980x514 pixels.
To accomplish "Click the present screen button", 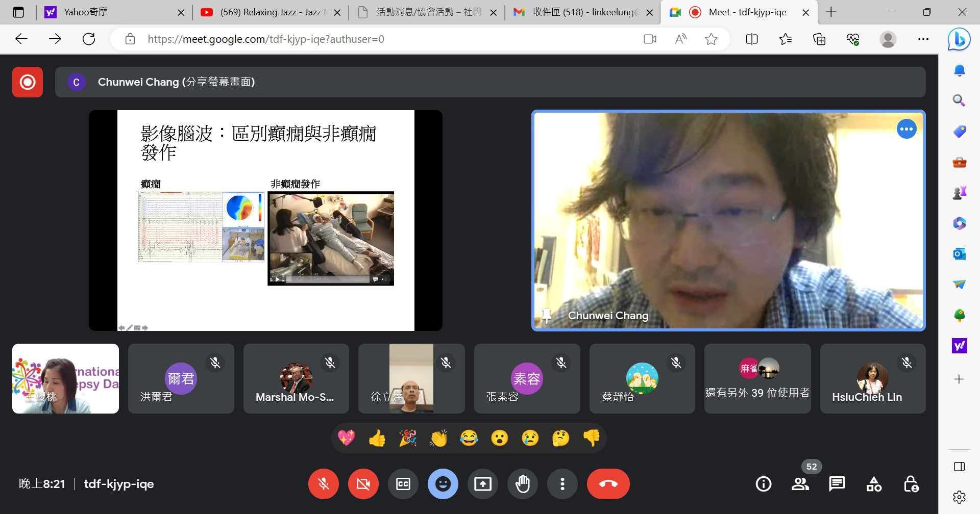I will coord(483,484).
